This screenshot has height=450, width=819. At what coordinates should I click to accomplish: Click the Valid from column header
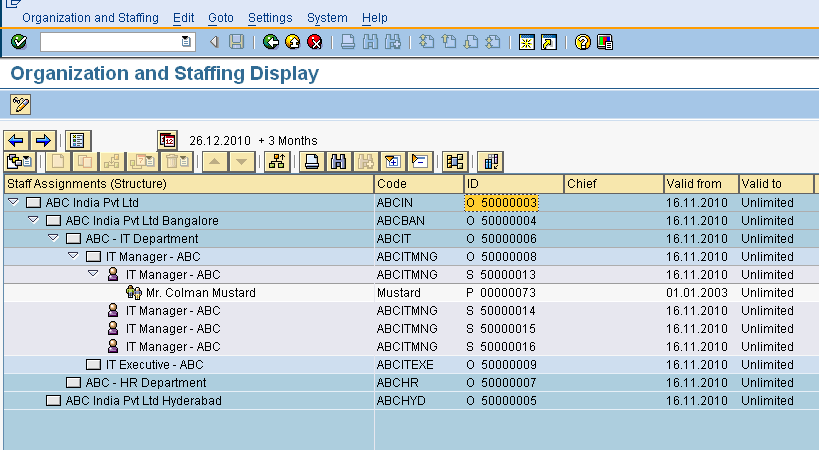(701, 184)
